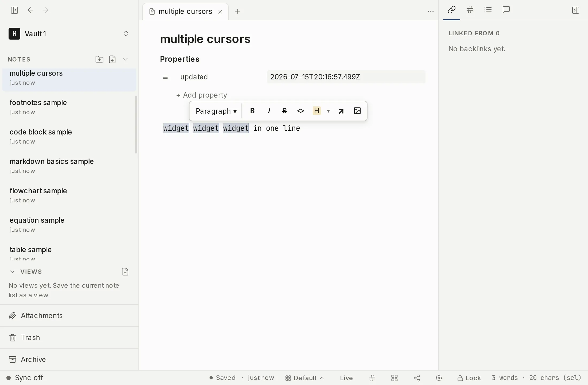This screenshot has width=588, height=385.
Task: Open the Vault 1 switcher
Action: 69,34
